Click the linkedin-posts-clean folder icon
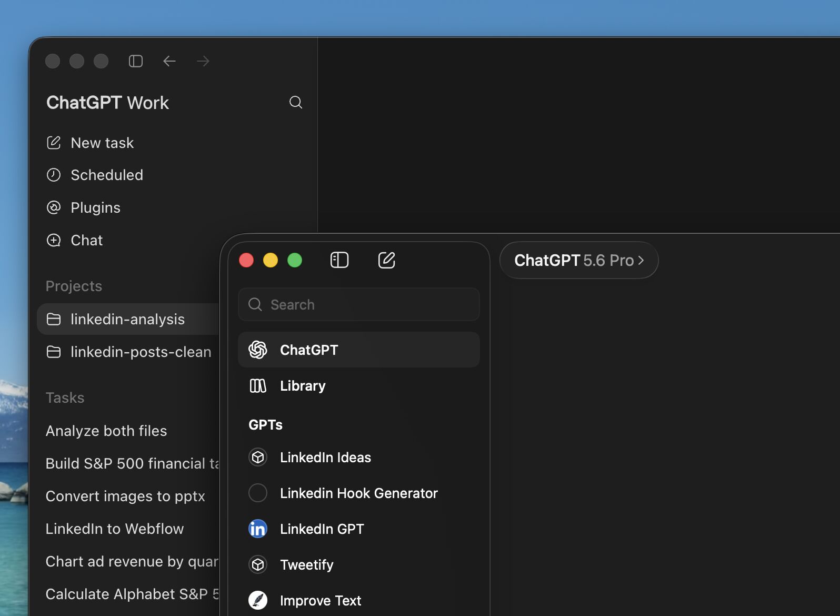840x616 pixels. pos(54,352)
